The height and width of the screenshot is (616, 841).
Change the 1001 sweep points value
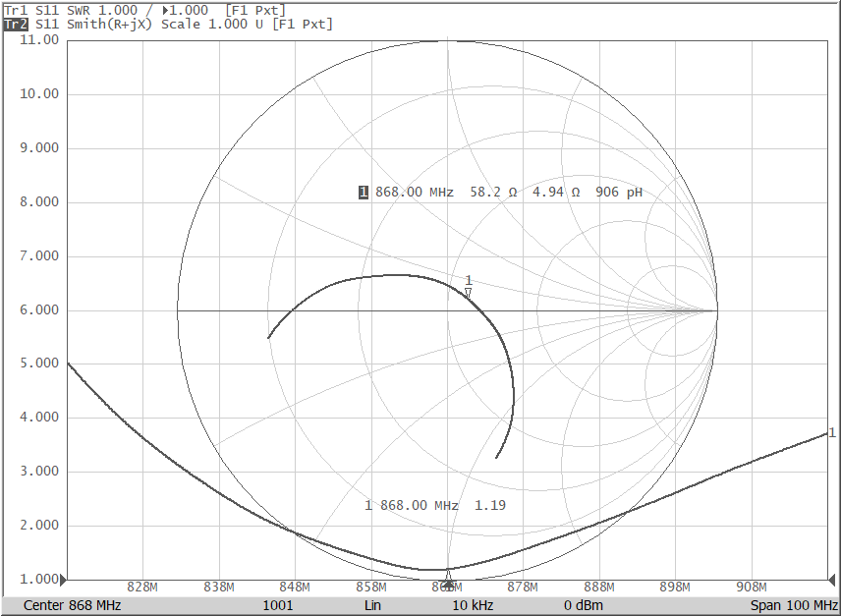[277, 606]
